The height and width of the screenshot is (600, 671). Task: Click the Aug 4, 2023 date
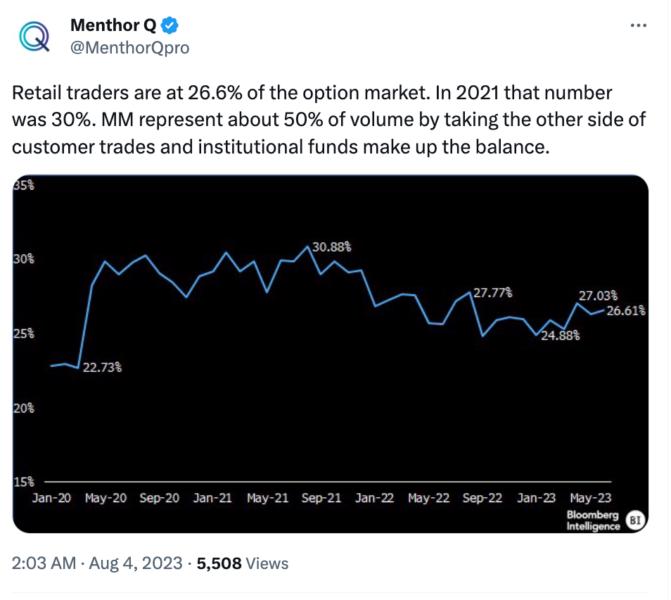[x=136, y=564]
